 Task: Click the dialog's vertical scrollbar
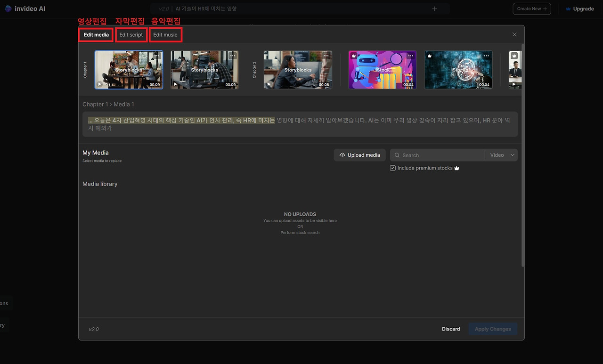(x=522, y=155)
